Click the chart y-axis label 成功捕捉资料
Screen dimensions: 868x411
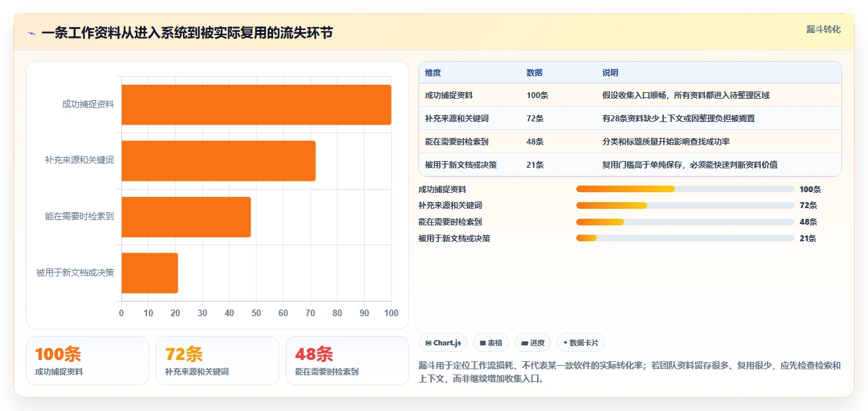pyautogui.click(x=88, y=104)
